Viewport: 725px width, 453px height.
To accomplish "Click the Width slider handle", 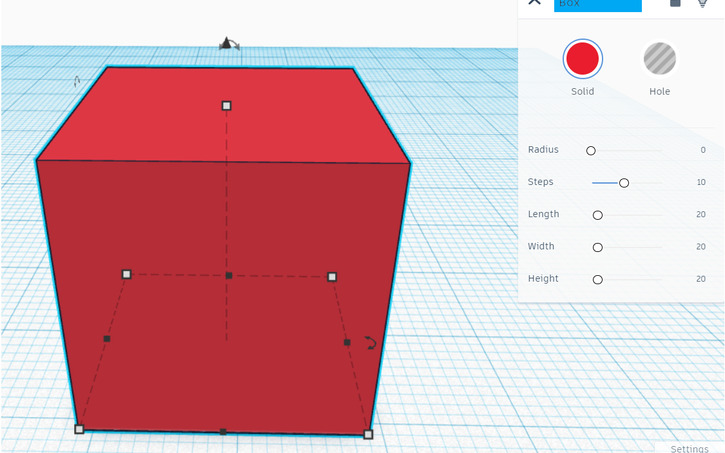I will [x=597, y=248].
